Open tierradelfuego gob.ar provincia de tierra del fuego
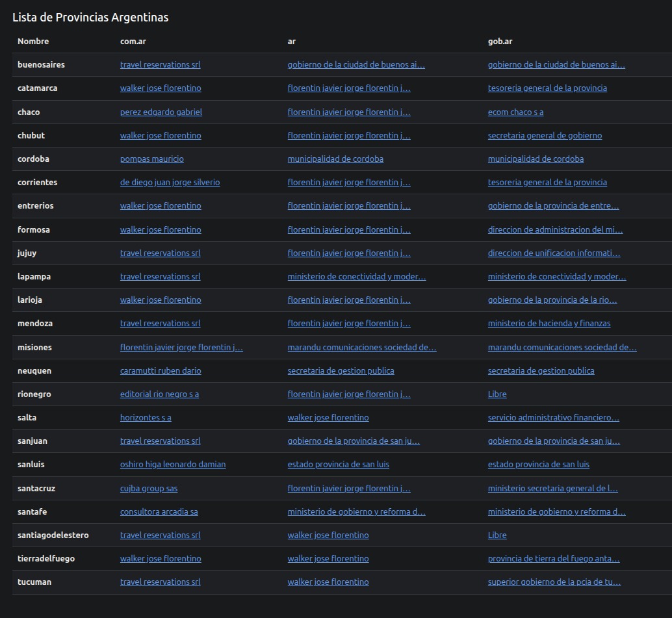672x618 pixels. point(554,559)
